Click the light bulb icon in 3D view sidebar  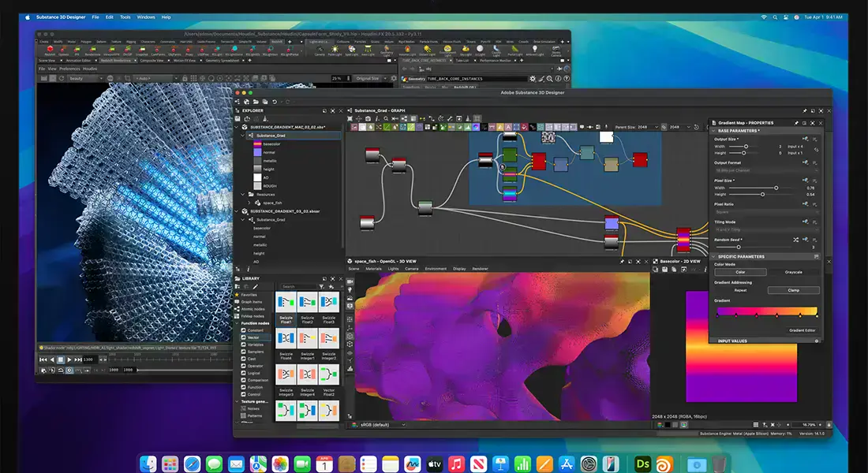[x=350, y=290]
